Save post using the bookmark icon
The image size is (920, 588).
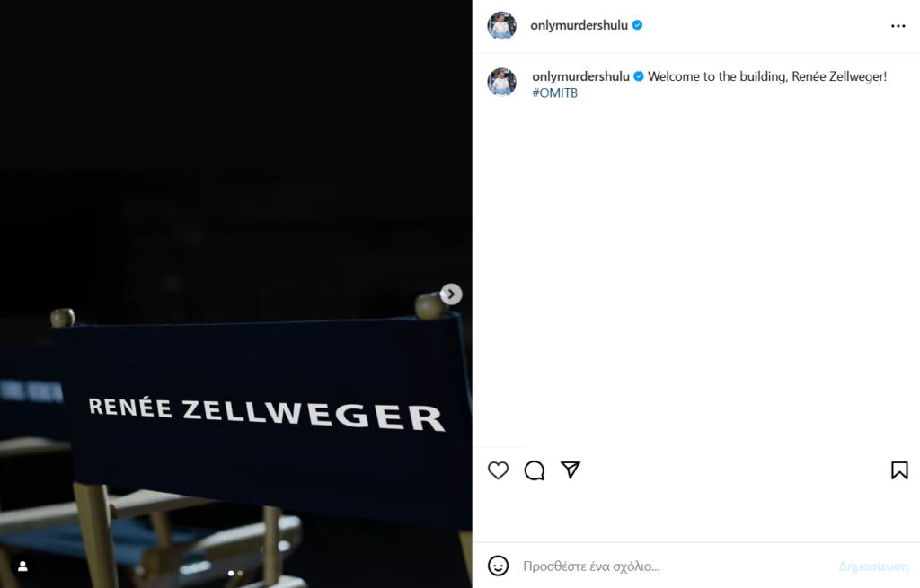pyautogui.click(x=899, y=470)
